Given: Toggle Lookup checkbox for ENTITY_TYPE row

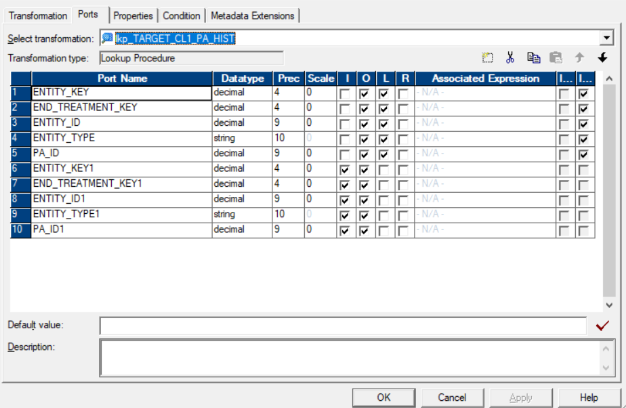Looking at the screenshot, I should pos(384,139).
